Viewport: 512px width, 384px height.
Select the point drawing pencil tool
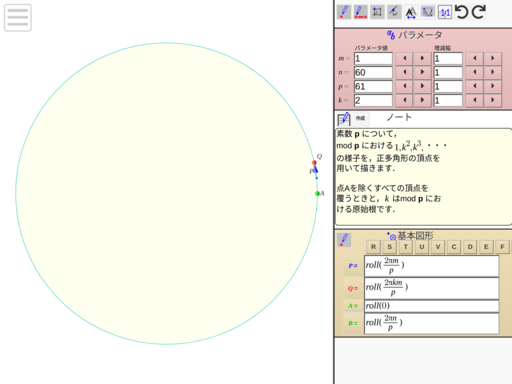[344, 12]
